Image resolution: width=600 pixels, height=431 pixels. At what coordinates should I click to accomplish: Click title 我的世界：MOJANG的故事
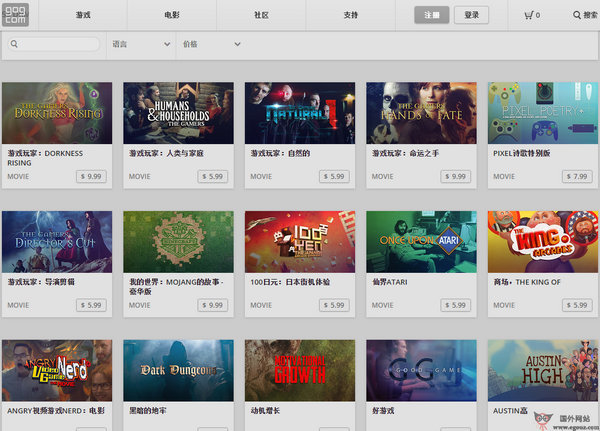(176, 287)
